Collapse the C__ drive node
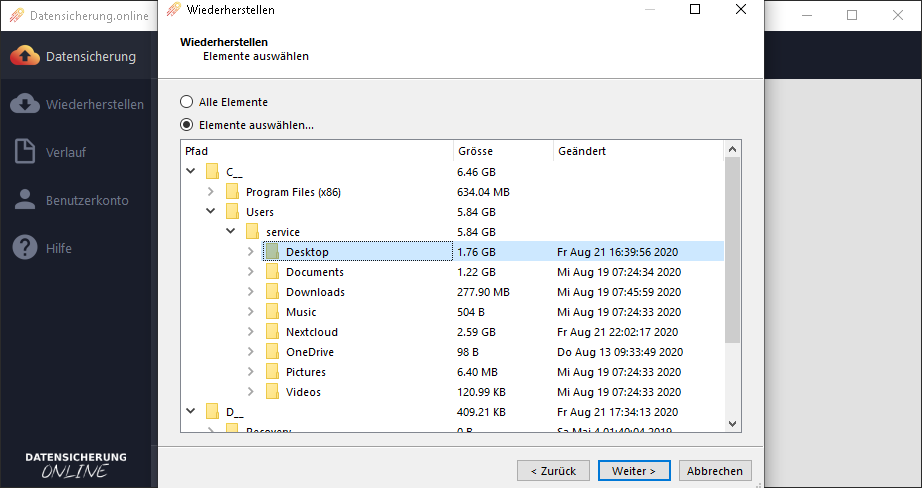922x488 pixels. tap(190, 172)
